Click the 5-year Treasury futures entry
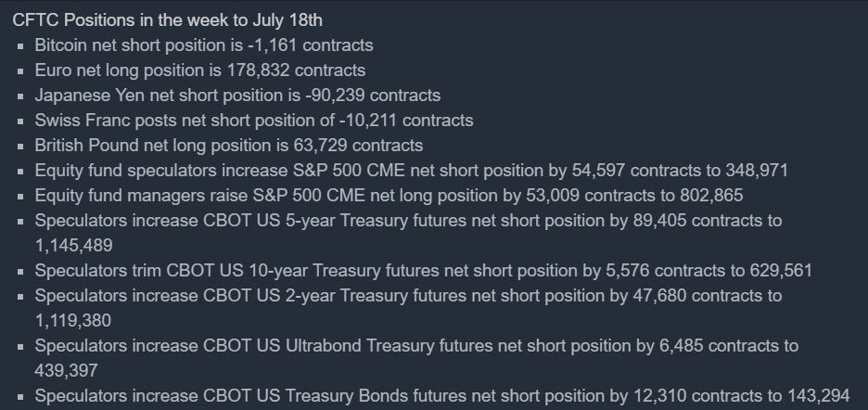The width and height of the screenshot is (868, 410). [x=408, y=221]
